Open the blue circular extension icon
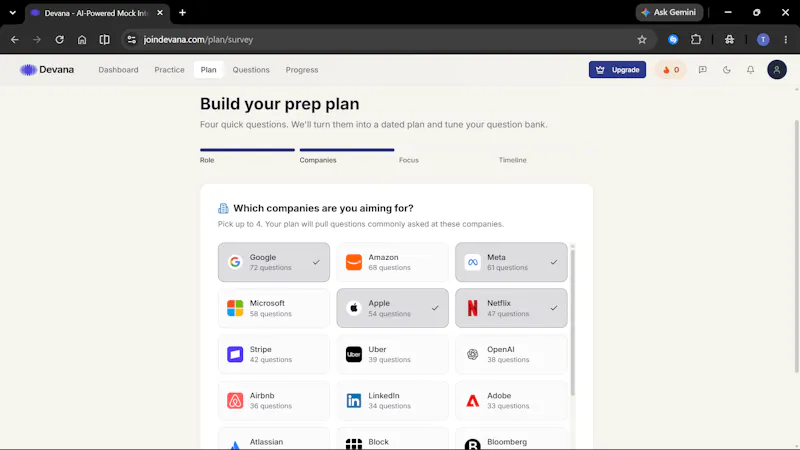The image size is (800, 450). pyautogui.click(x=673, y=39)
